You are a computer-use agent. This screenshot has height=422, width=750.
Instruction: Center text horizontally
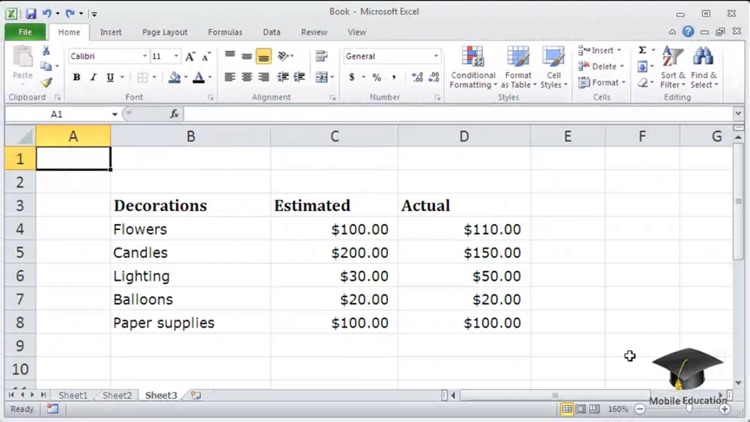[x=247, y=77]
